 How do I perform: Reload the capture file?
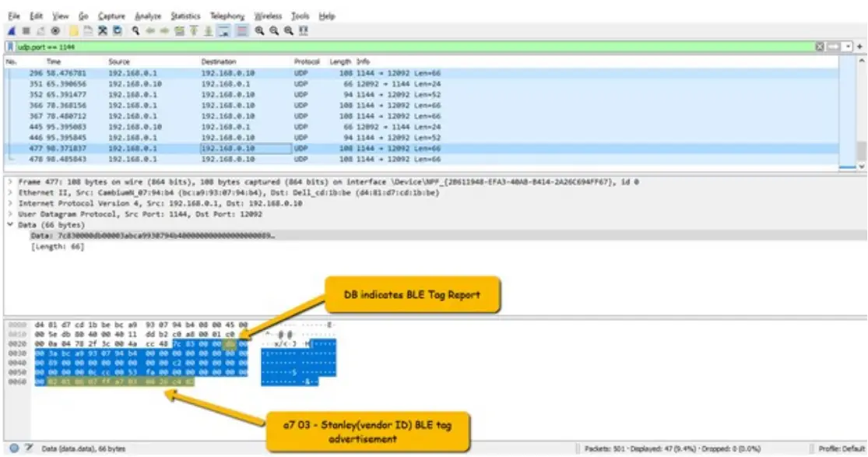click(x=118, y=31)
